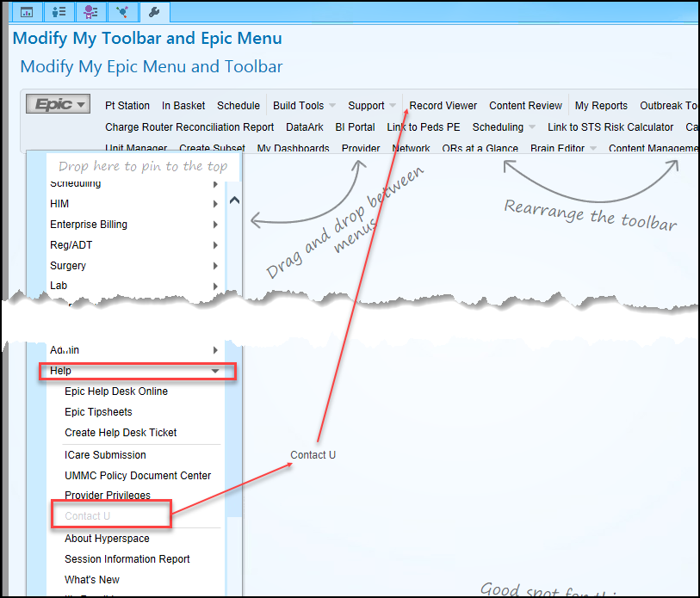Click Create Subset in the toolbar
Viewport: 700px width, 598px height.
[x=212, y=148]
